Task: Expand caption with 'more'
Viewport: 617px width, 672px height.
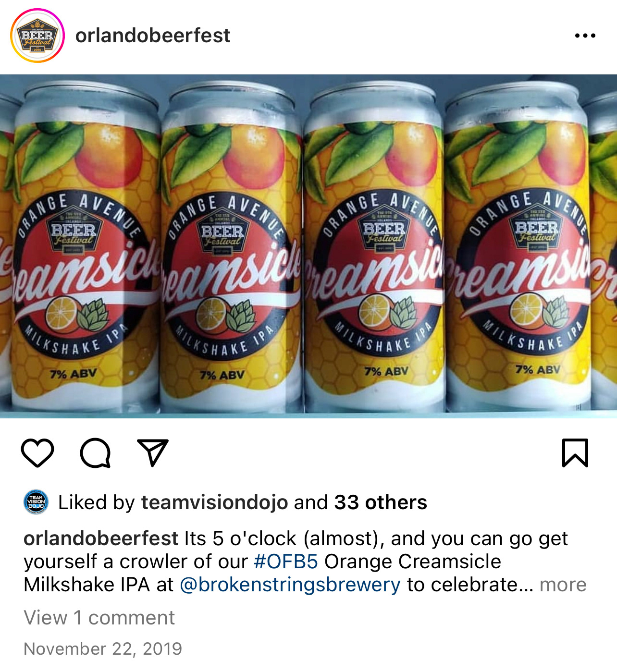Action: pos(563,585)
